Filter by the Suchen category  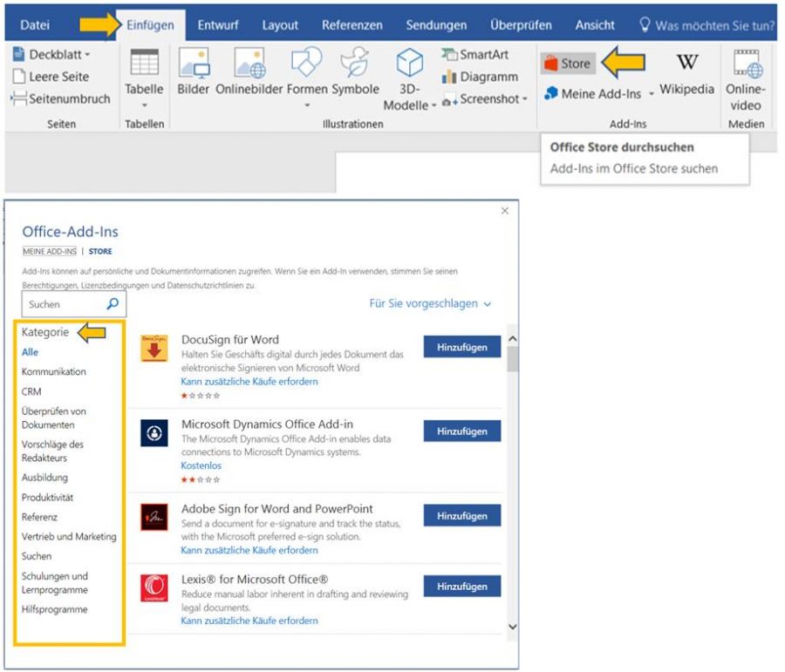click(x=36, y=556)
